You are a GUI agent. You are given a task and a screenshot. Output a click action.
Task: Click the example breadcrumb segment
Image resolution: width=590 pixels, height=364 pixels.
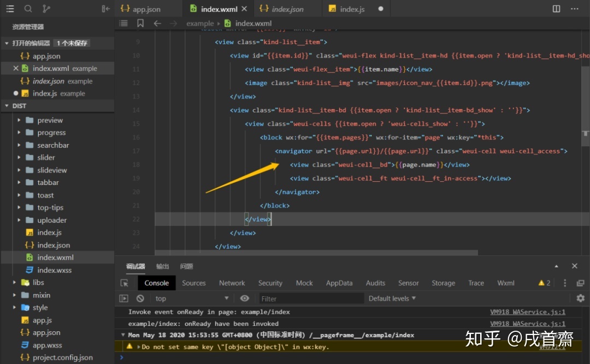coord(200,23)
